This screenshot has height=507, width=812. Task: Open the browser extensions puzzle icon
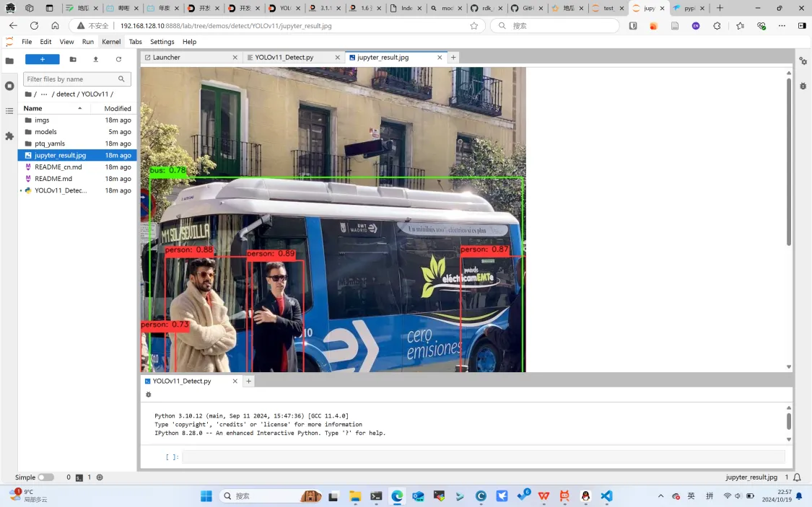click(717, 25)
